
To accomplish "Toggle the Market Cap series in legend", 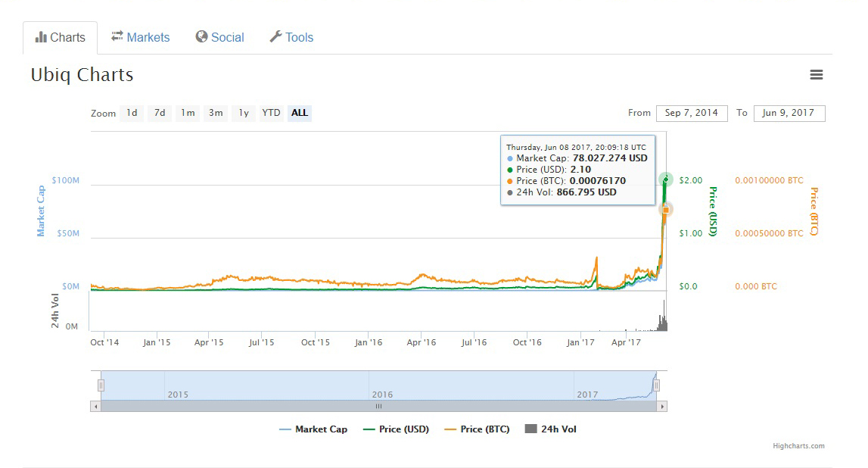I will tap(313, 429).
